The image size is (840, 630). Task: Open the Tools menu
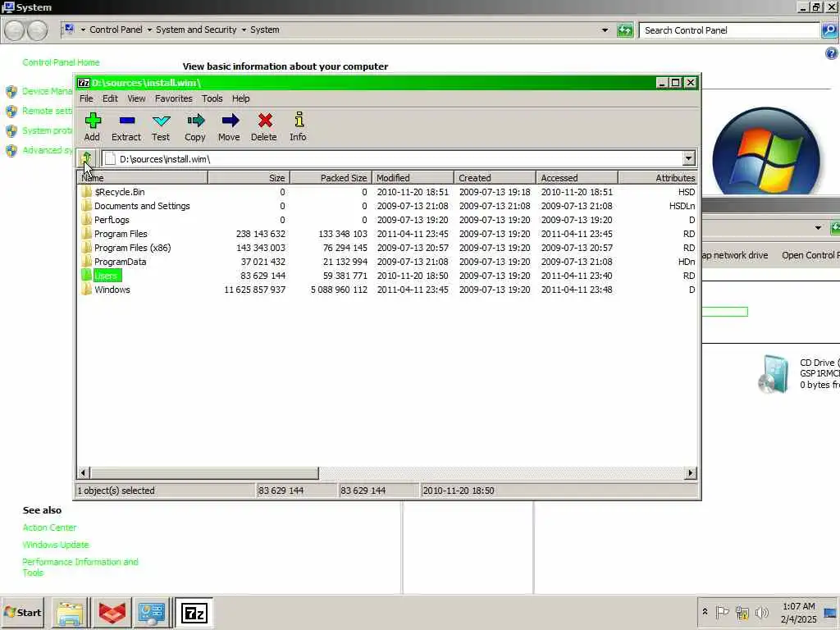[x=212, y=98]
